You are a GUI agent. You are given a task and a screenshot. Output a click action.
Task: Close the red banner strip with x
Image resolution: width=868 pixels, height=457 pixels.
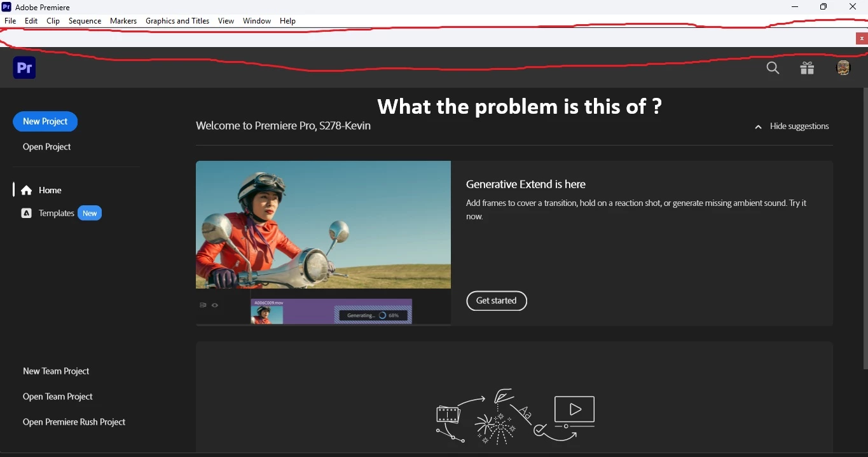click(x=862, y=38)
